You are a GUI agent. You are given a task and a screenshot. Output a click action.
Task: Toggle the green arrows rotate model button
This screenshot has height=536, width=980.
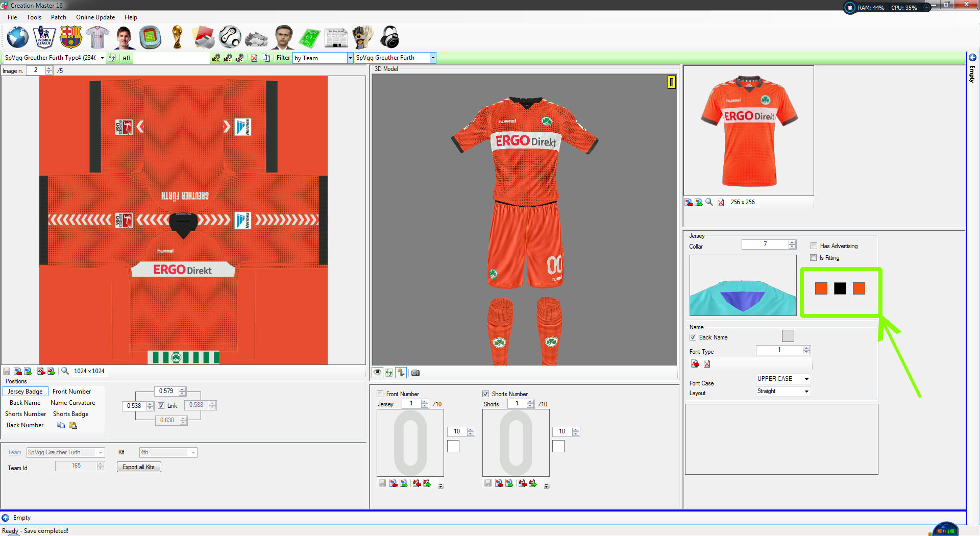[389, 372]
